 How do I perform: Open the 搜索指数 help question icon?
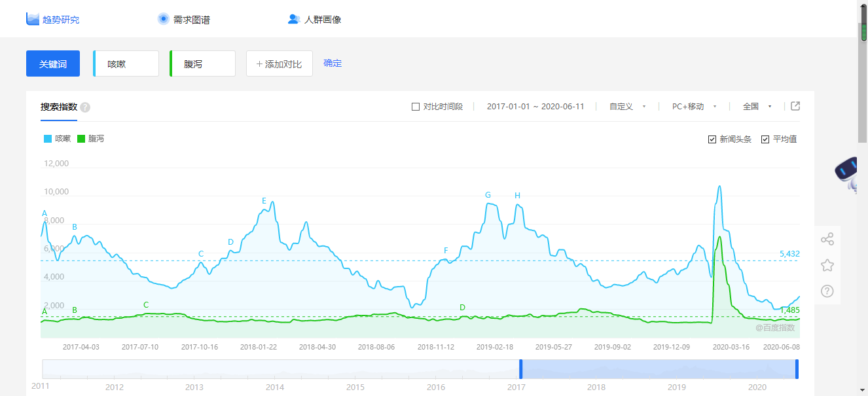[85, 107]
